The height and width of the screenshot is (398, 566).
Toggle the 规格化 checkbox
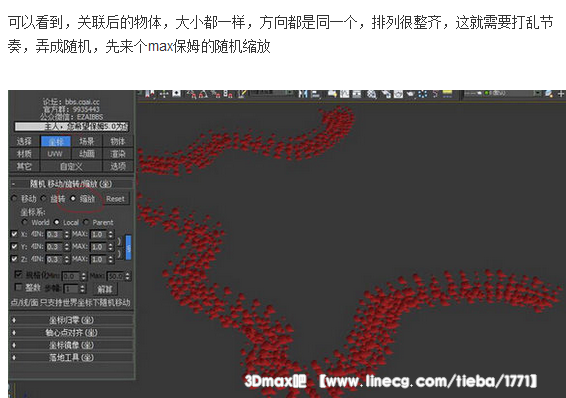(18, 275)
